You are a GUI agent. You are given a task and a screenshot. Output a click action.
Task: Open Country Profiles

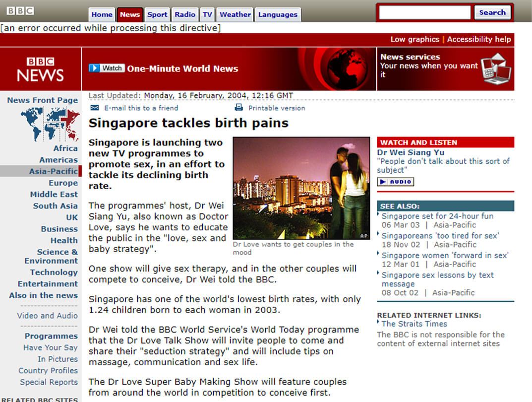[48, 371]
